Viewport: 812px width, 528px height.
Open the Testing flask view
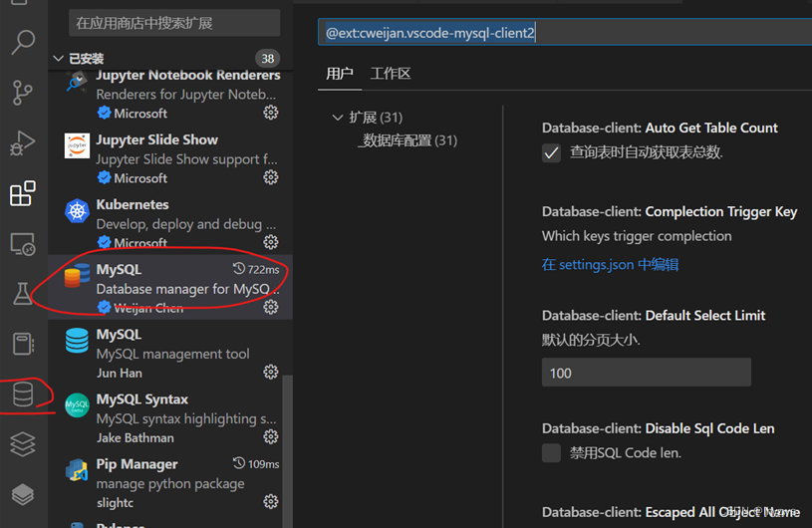click(23, 294)
